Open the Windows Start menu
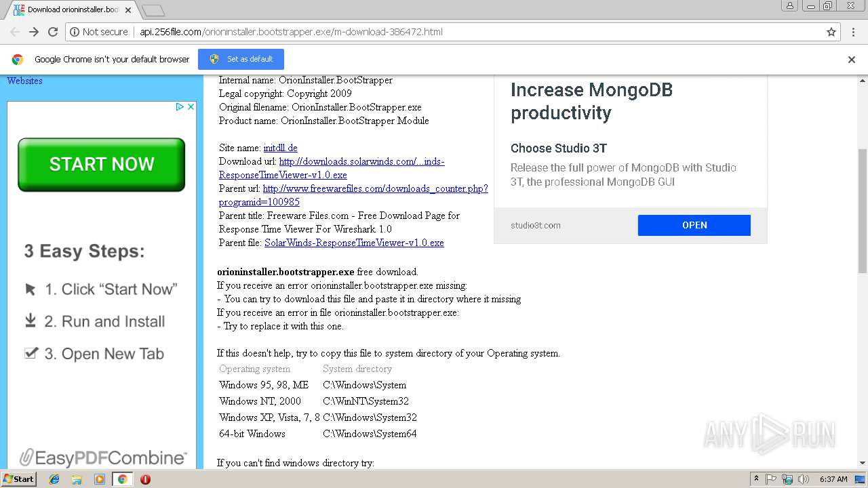Viewport: 868px width, 488px height. 19,479
